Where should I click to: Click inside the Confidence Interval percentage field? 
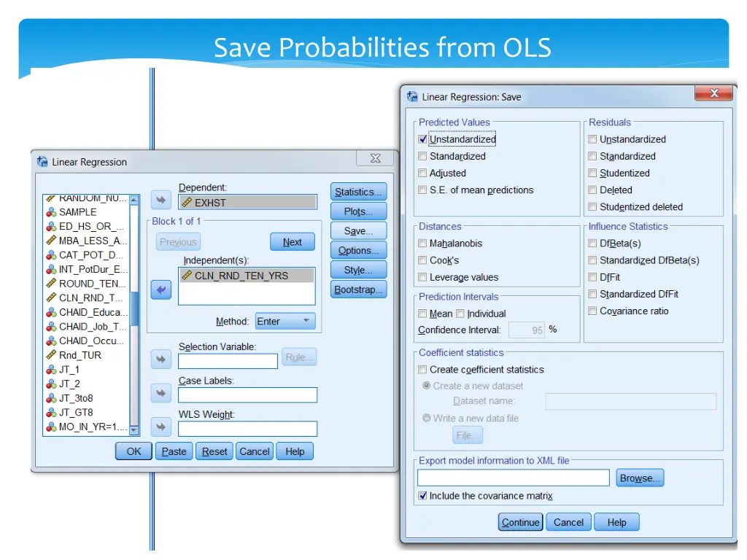click(527, 330)
